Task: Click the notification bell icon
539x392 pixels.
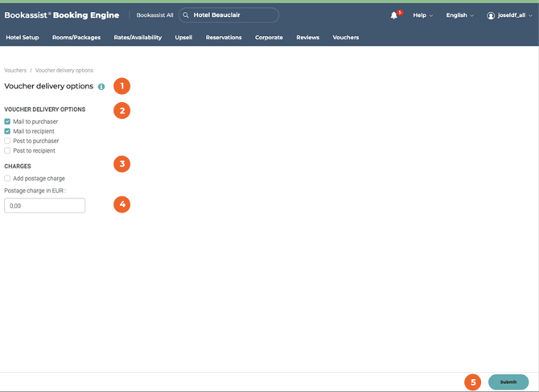Action: pyautogui.click(x=395, y=15)
